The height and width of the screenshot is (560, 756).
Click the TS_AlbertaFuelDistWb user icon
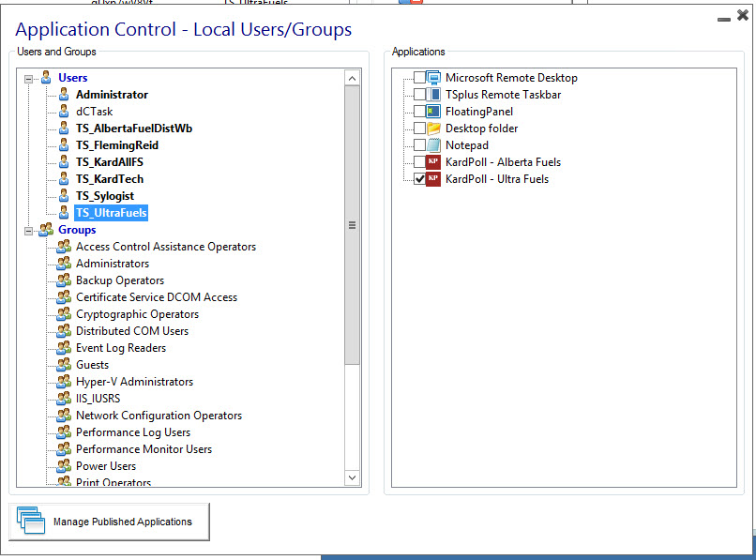[x=64, y=129]
